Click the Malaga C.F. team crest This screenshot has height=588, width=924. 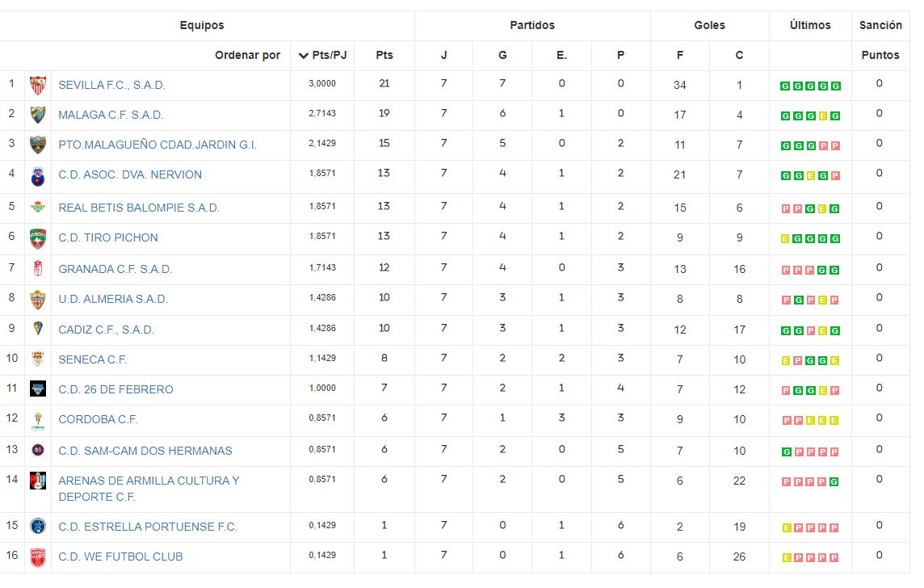tap(38, 115)
